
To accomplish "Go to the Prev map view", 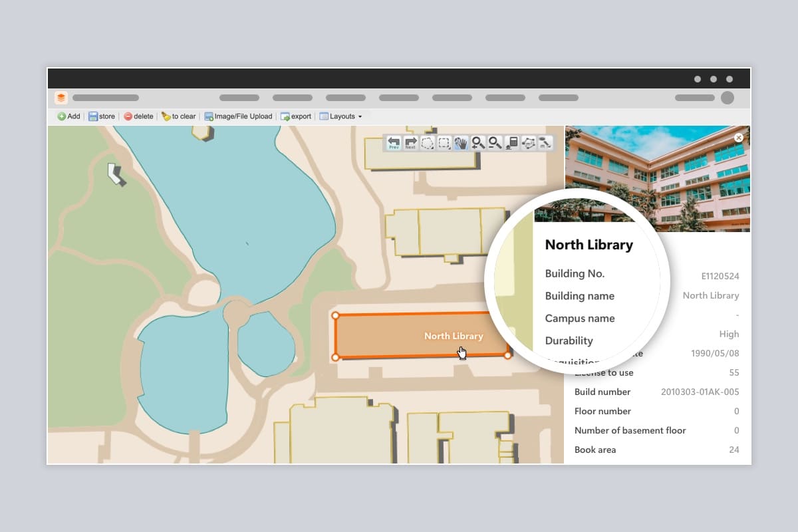I will [x=394, y=143].
